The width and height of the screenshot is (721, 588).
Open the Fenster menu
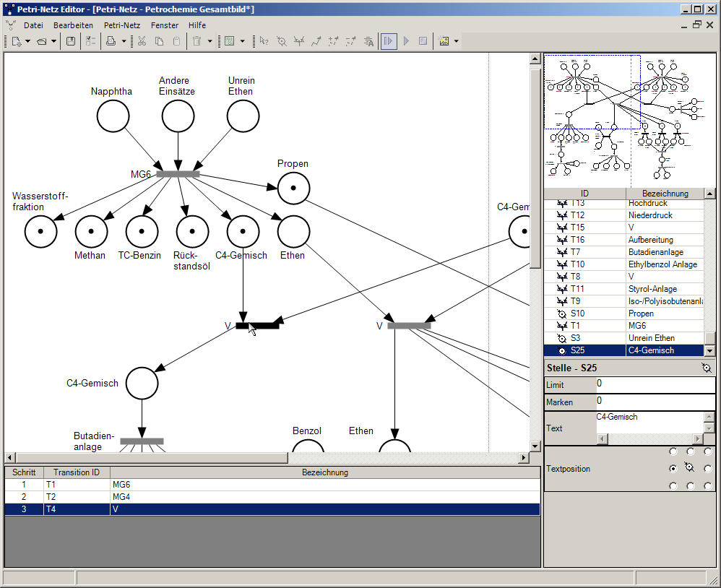(x=165, y=25)
